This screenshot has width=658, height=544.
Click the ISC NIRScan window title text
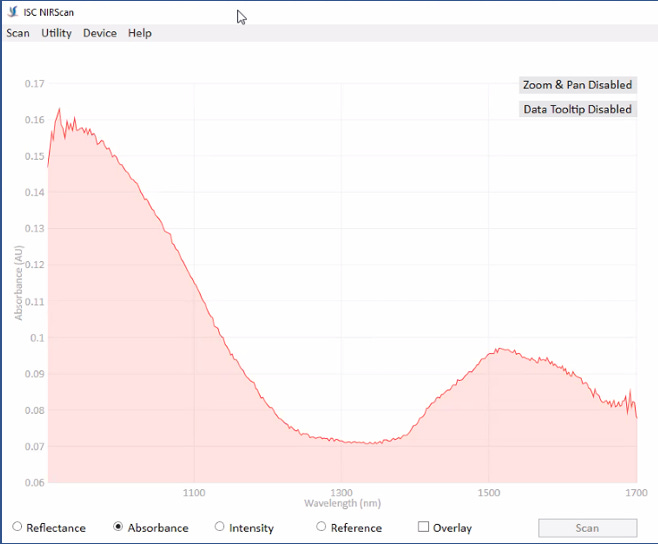point(49,12)
